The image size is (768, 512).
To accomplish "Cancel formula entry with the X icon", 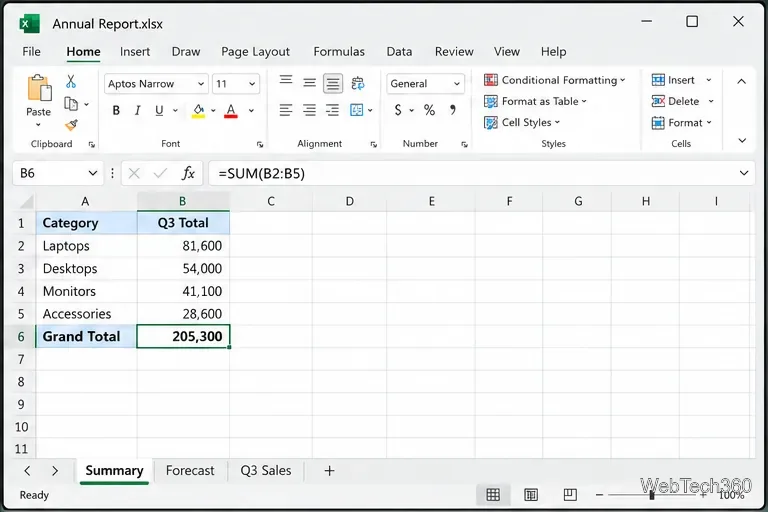I will pos(134,173).
